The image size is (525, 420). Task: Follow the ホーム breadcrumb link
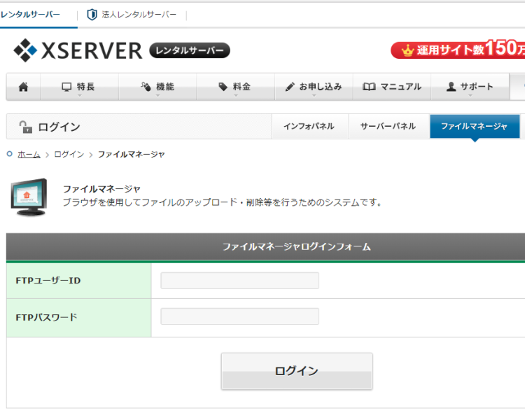[29, 154]
